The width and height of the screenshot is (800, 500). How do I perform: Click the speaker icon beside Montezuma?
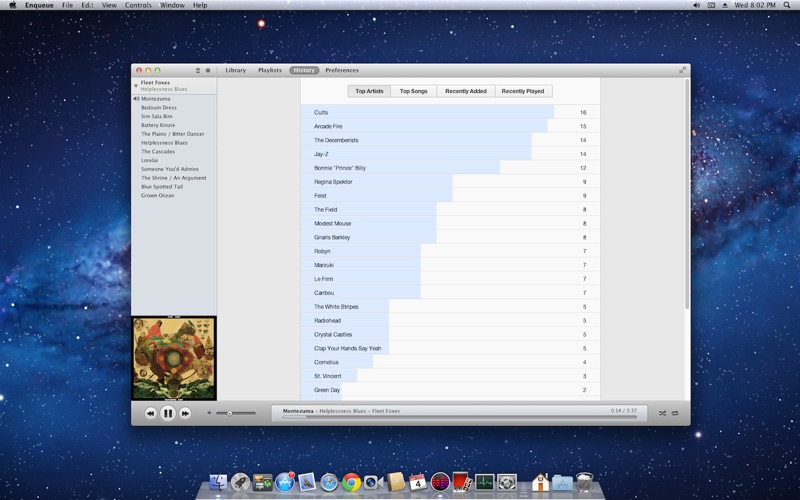point(136,99)
